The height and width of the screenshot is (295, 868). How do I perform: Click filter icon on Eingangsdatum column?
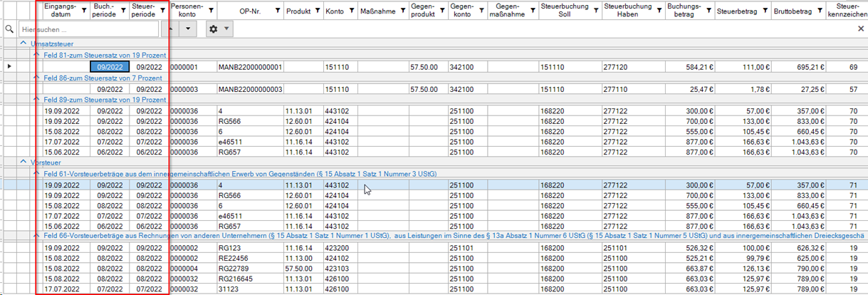tap(83, 11)
